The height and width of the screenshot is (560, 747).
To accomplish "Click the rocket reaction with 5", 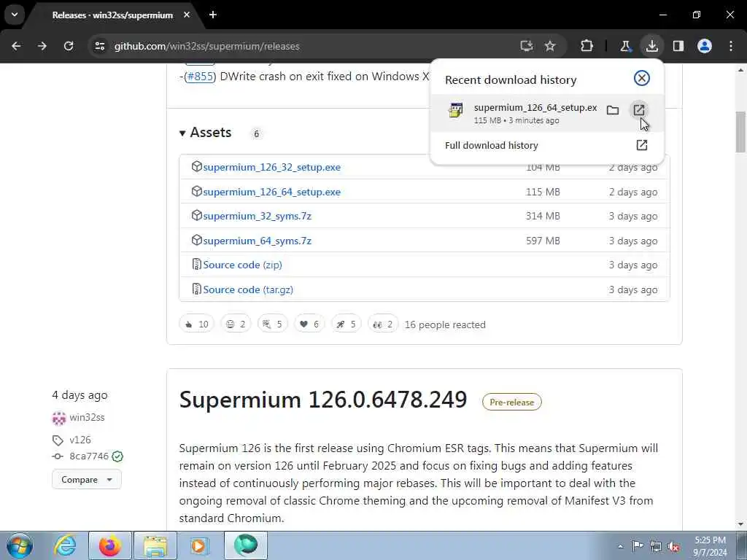I will pyautogui.click(x=347, y=324).
